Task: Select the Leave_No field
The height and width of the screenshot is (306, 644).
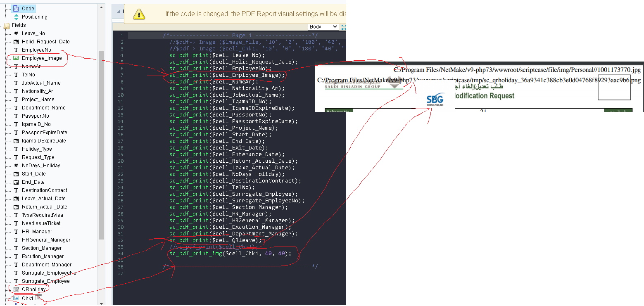Action: point(33,33)
